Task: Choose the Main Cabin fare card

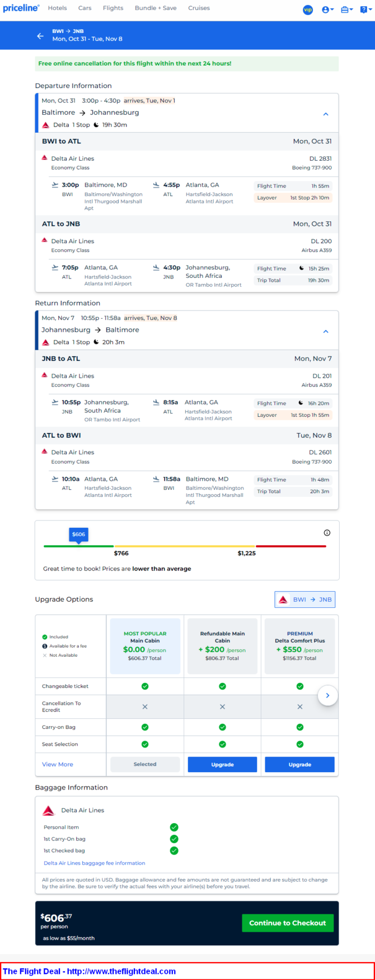Action: 145,646
